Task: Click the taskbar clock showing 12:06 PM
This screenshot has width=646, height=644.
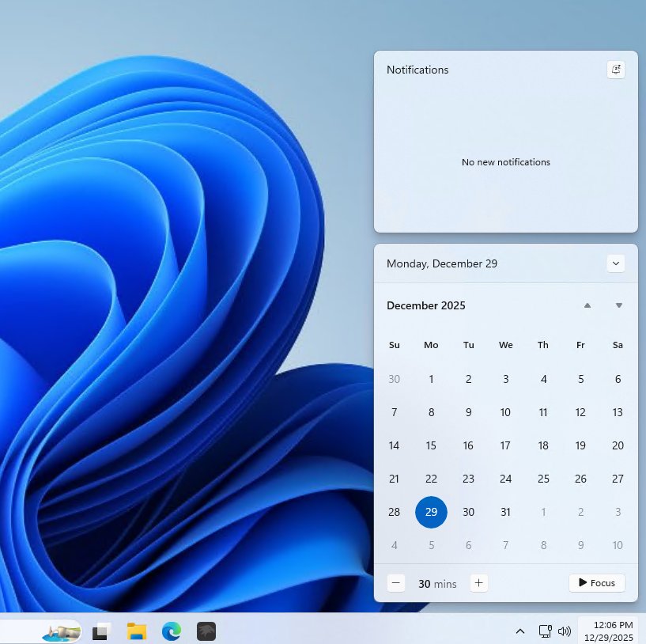Action: (609, 631)
